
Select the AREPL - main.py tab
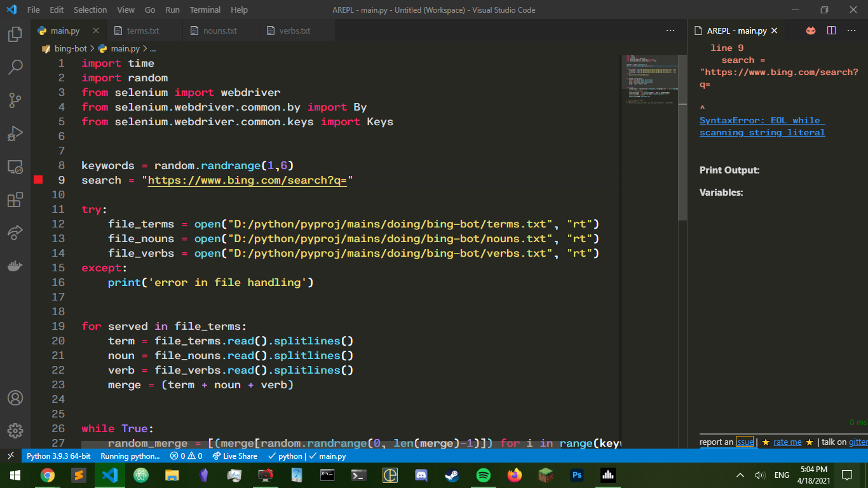[x=736, y=30]
